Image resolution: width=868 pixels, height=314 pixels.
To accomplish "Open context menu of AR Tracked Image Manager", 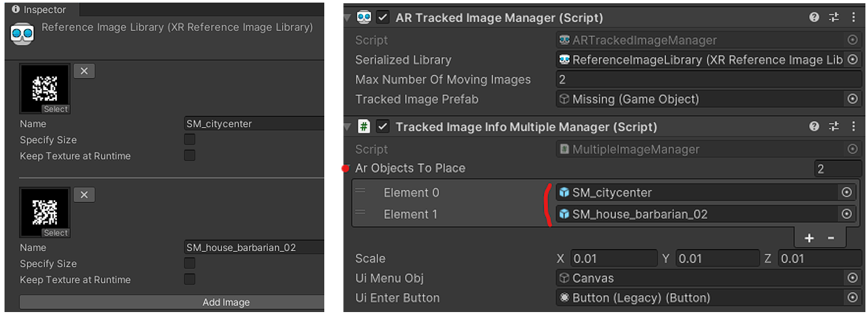I will pos(852,17).
